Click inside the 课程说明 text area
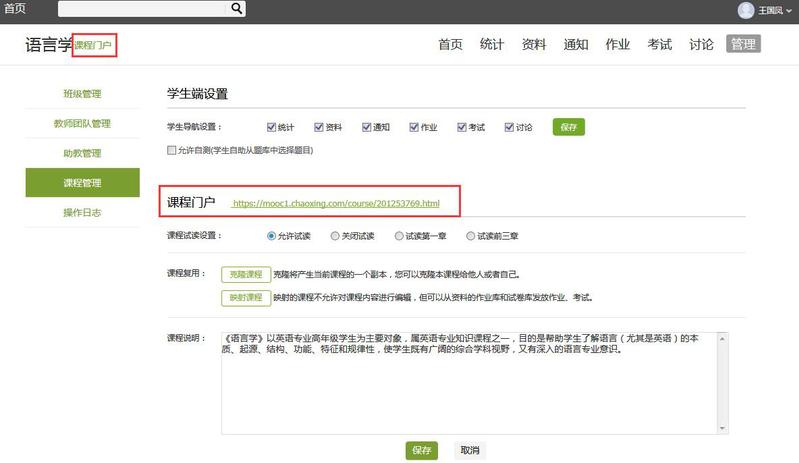799x463 pixels. [469, 383]
